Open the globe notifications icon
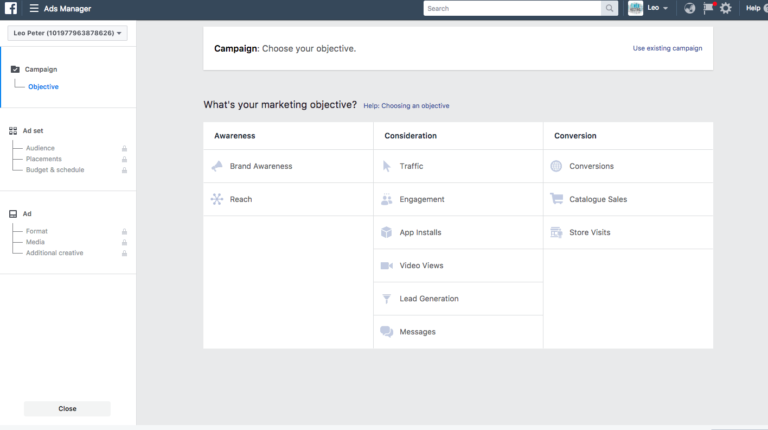 pyautogui.click(x=690, y=8)
